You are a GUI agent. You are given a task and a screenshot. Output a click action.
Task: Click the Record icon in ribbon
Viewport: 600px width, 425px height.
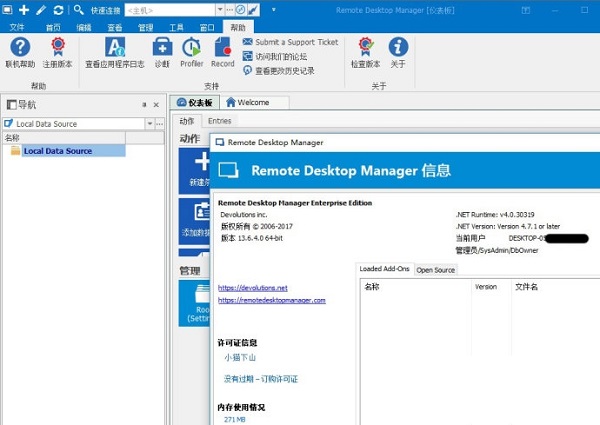point(222,53)
